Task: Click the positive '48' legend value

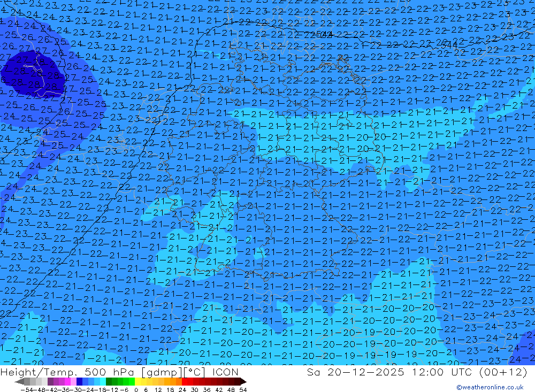Action: coord(231,390)
